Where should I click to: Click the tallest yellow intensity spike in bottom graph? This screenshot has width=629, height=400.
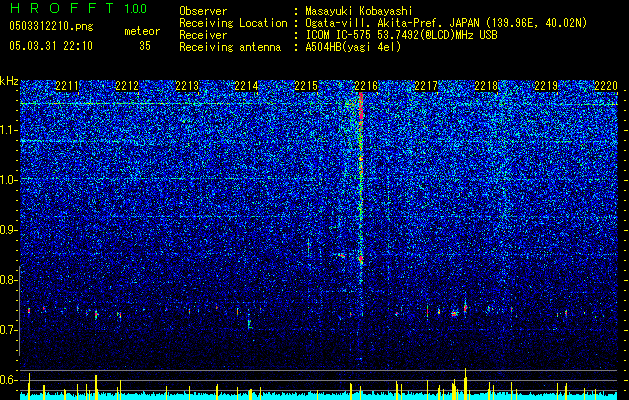pyautogui.click(x=465, y=384)
